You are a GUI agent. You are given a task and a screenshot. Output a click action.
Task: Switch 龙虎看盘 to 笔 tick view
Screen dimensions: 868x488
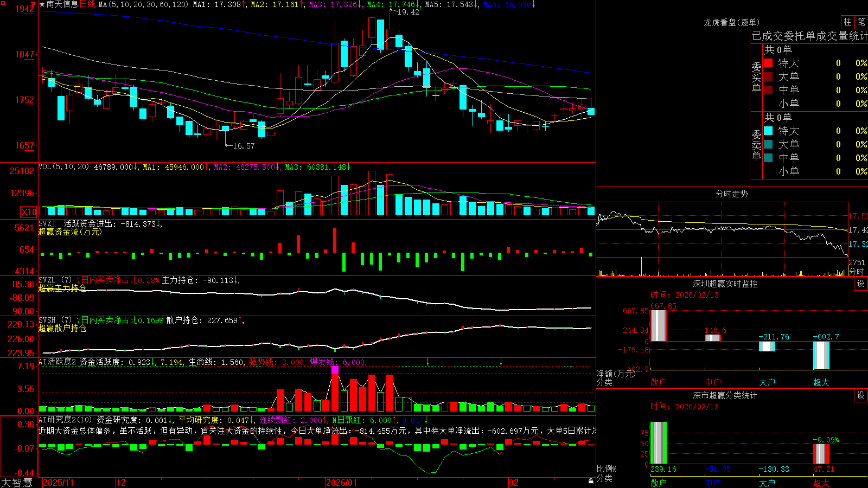(861, 22)
